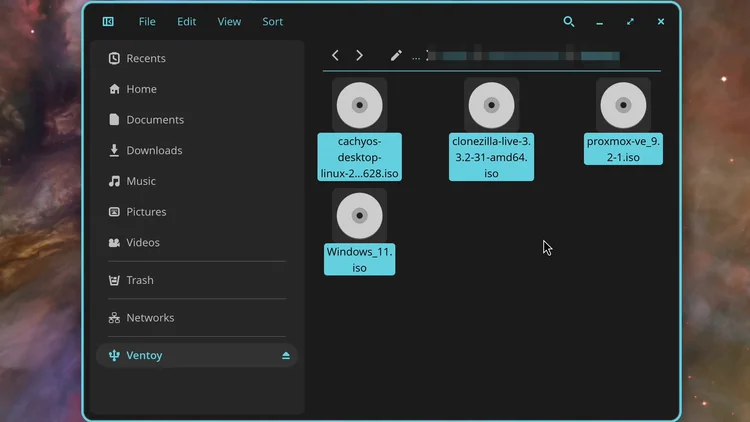
Task: Click the Documents page icon
Action: [114, 120]
